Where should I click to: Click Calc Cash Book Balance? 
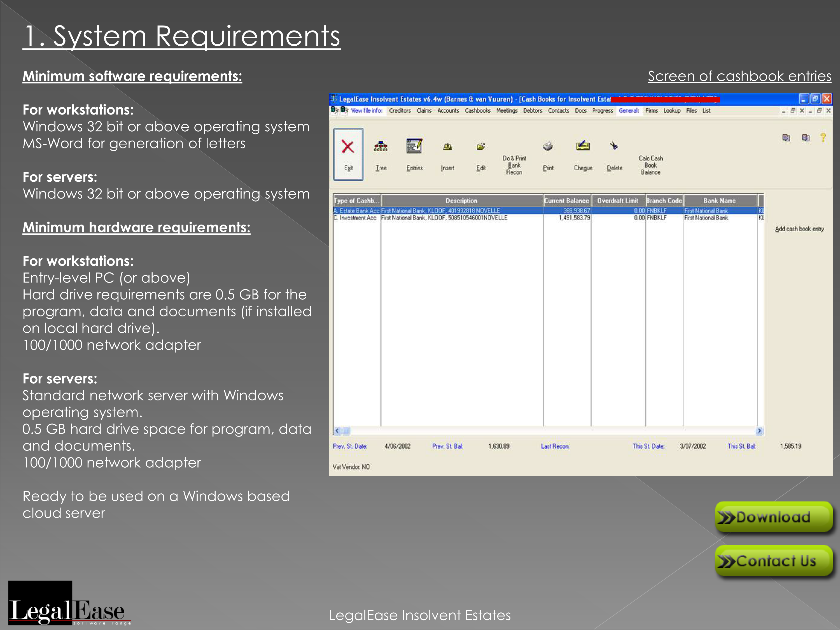pyautogui.click(x=650, y=165)
